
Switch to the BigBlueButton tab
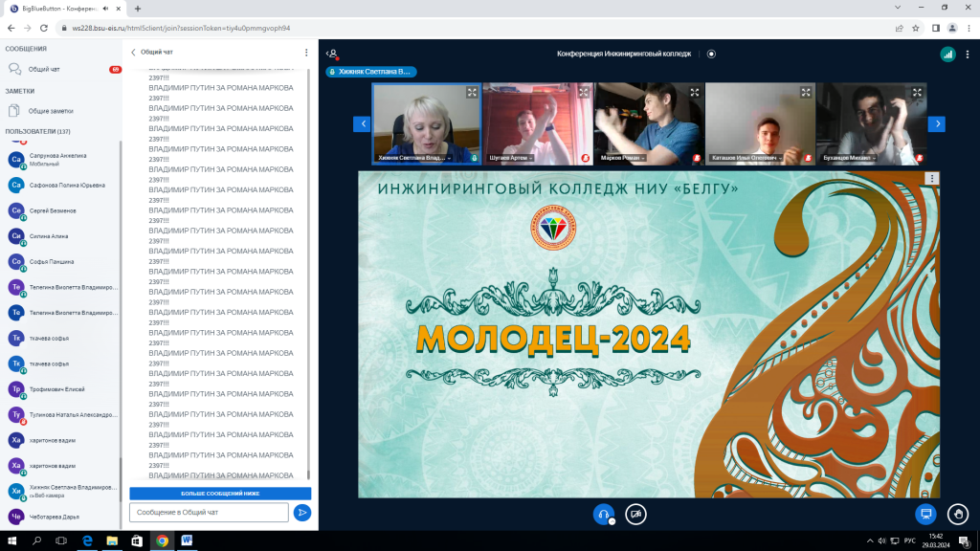point(64,9)
